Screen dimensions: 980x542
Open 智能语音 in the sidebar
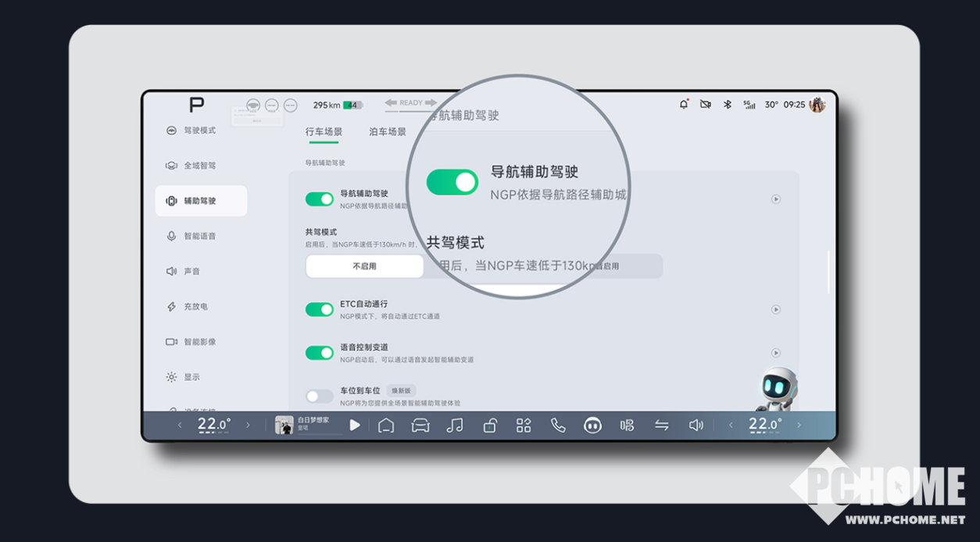[200, 236]
